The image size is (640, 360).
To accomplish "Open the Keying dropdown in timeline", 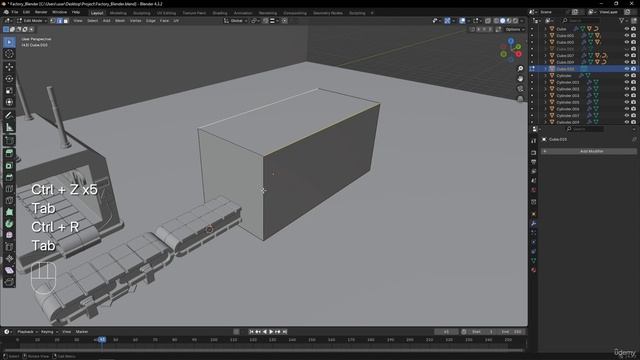I will pyautogui.click(x=49, y=332).
